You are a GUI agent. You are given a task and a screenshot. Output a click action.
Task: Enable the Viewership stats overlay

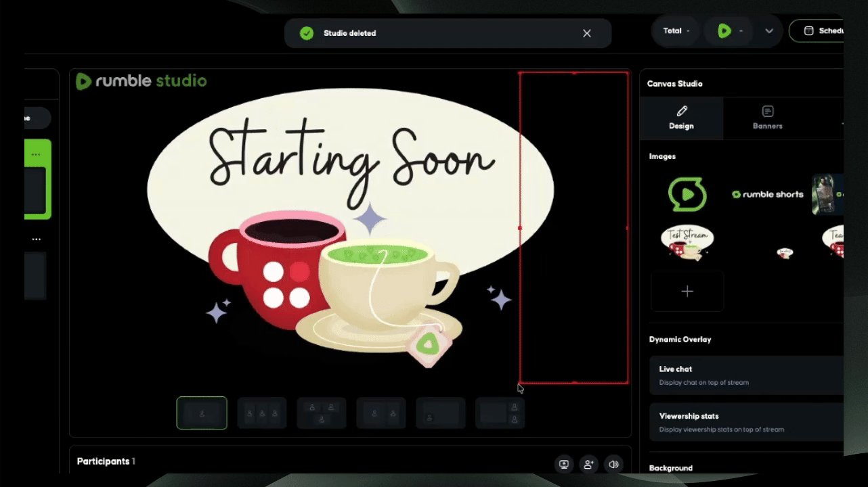746,423
